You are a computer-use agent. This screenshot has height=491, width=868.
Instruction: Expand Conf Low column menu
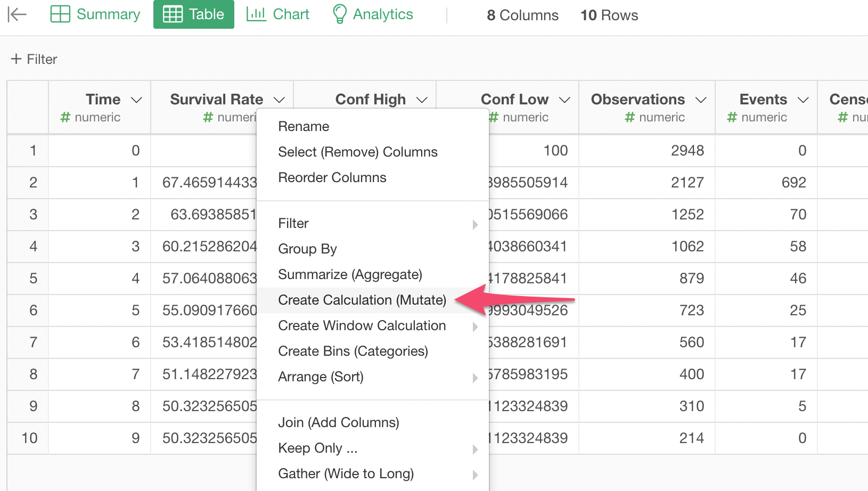(564, 100)
